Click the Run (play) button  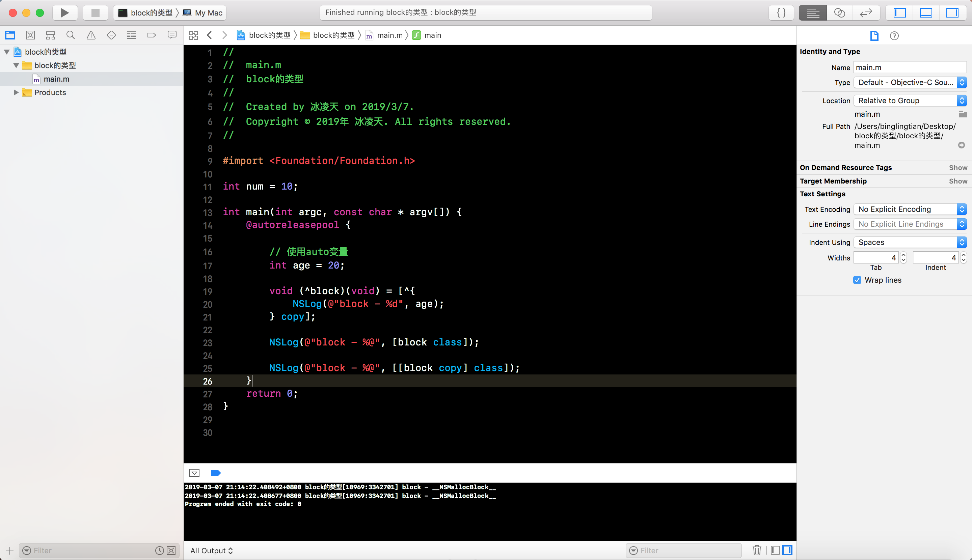(x=65, y=13)
